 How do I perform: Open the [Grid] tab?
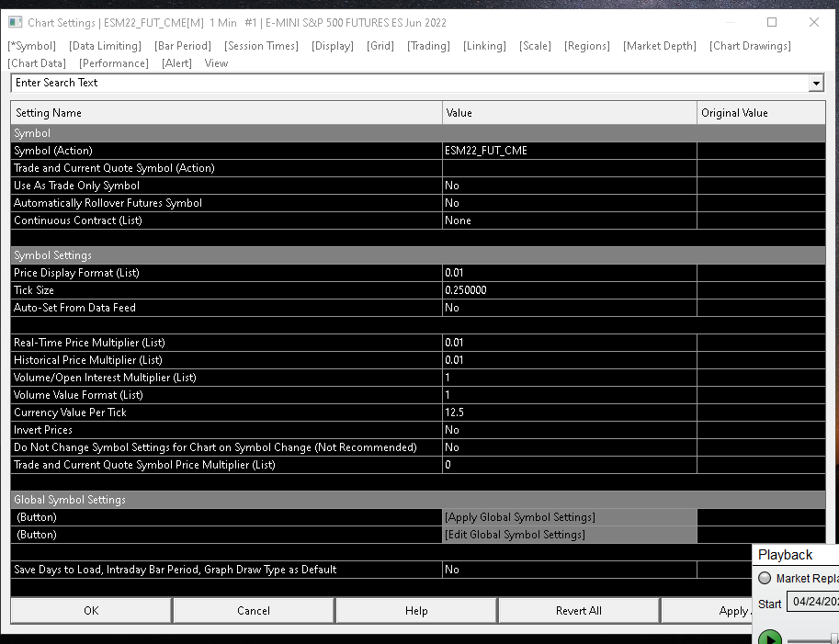(x=380, y=46)
